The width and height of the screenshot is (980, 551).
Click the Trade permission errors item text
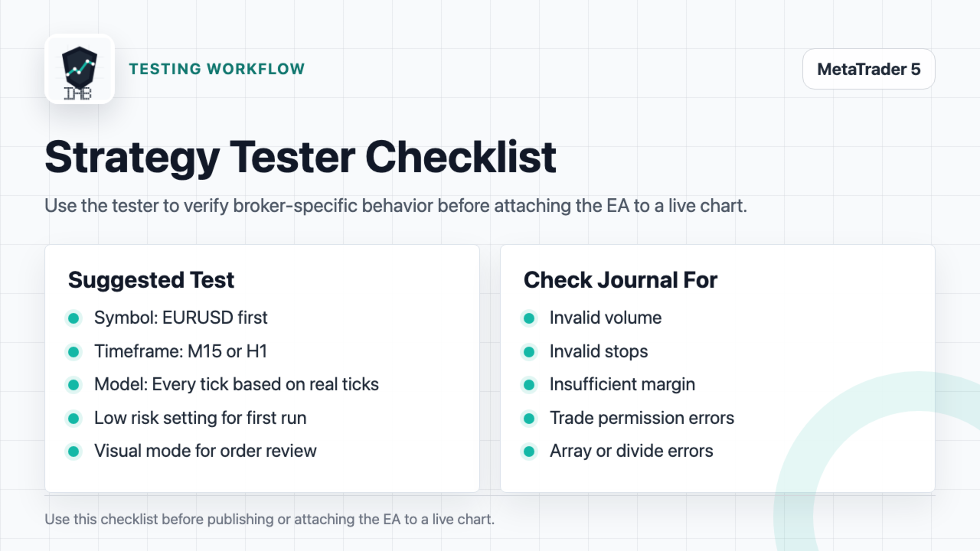[642, 418]
